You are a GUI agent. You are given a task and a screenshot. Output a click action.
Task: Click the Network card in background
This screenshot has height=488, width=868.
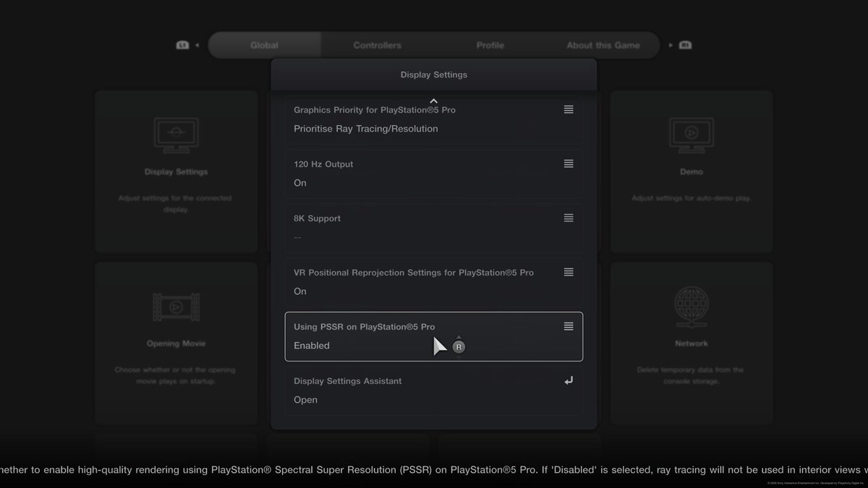click(x=691, y=343)
